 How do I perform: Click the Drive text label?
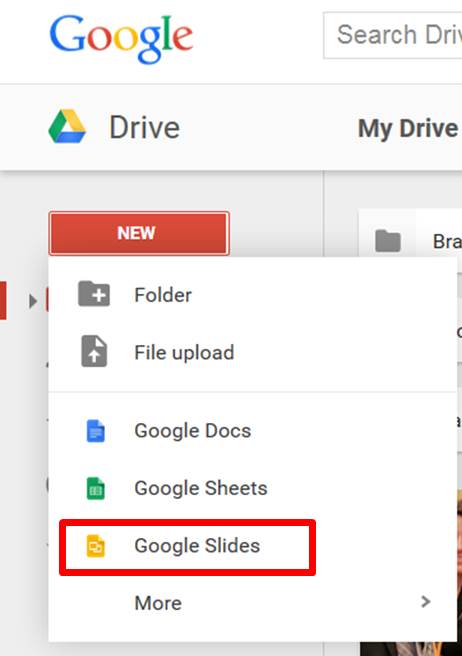[145, 127]
